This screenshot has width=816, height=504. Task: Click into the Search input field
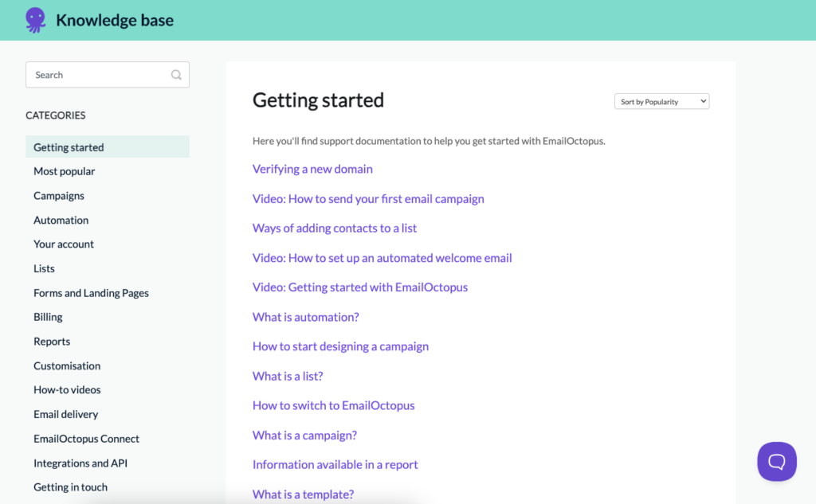[x=100, y=75]
